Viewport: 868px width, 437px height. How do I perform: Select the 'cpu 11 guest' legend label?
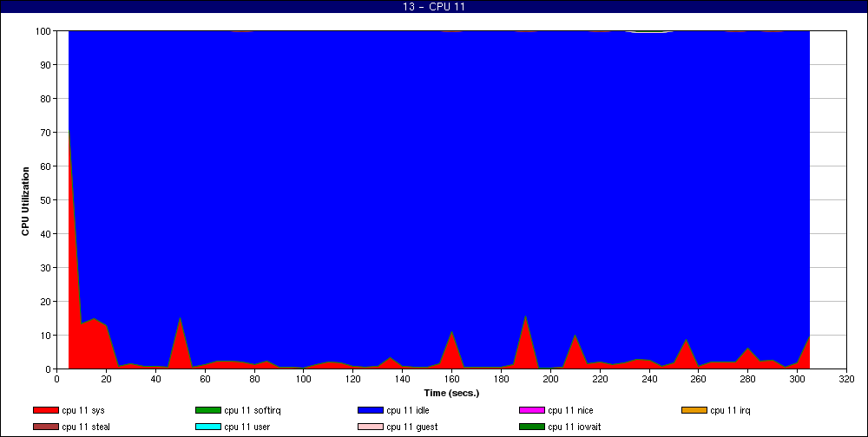[x=411, y=427]
